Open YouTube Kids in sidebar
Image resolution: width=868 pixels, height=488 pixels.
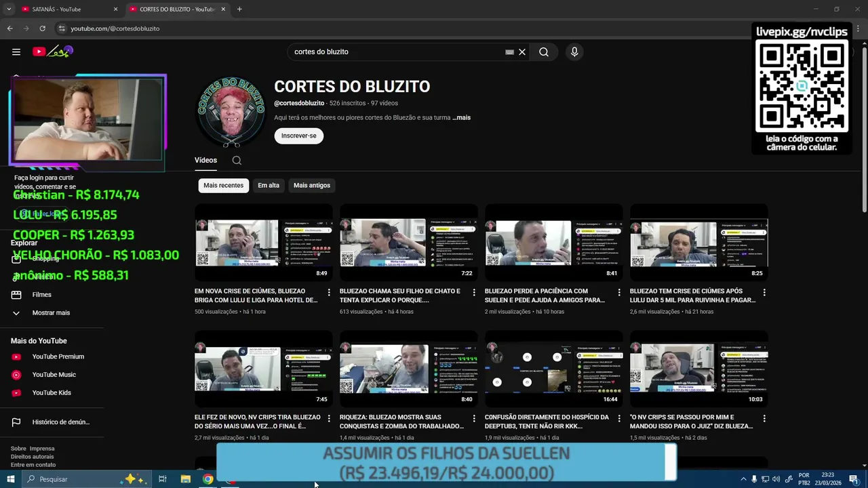(x=52, y=392)
